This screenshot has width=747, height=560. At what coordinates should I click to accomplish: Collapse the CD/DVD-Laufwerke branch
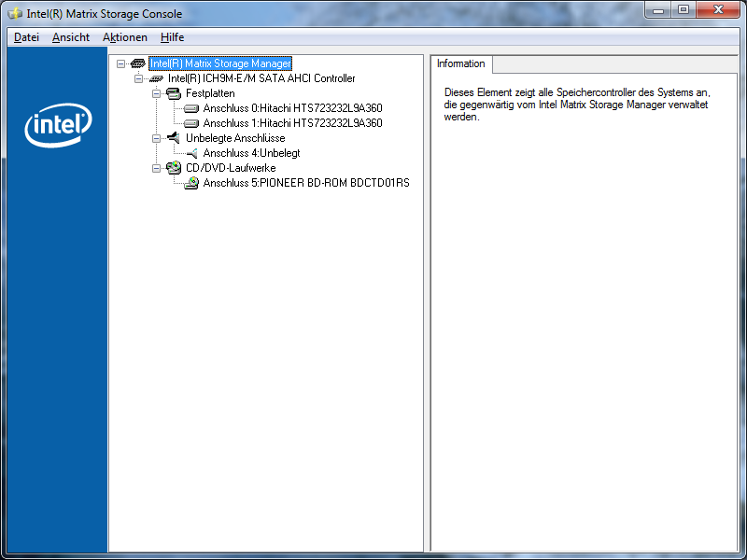(156, 168)
